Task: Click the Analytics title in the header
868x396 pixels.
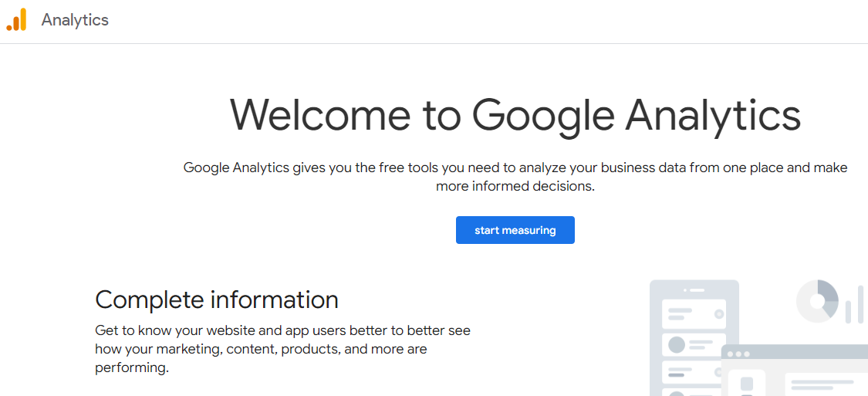Action: (75, 20)
